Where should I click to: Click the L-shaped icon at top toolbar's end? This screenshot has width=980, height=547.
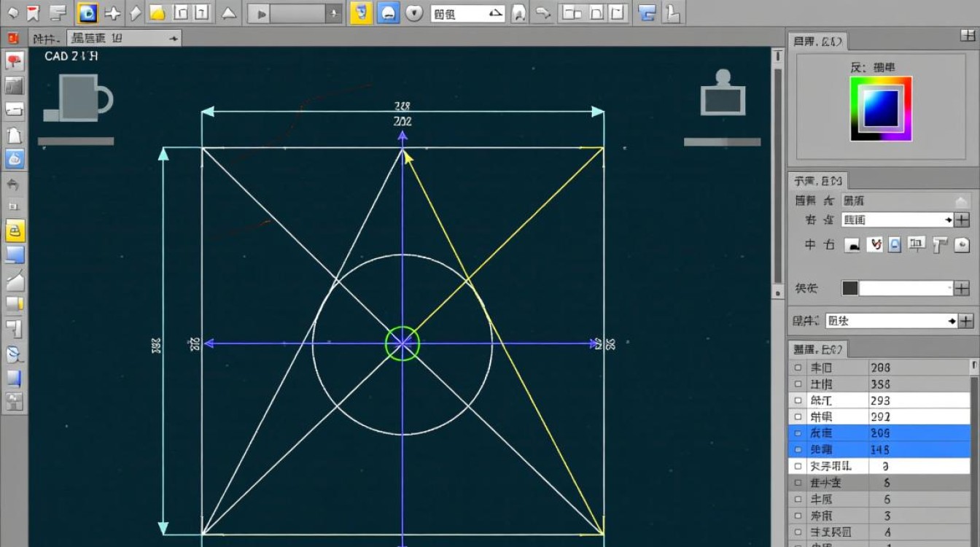pyautogui.click(x=672, y=13)
